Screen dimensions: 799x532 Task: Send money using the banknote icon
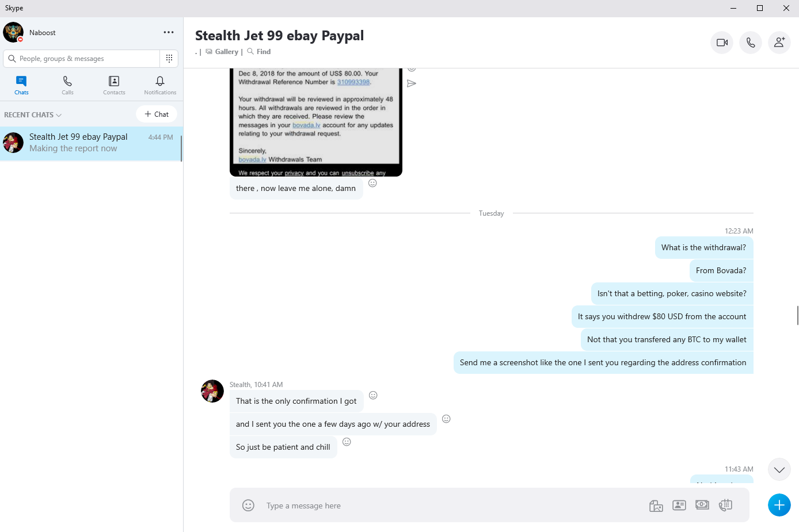(702, 504)
